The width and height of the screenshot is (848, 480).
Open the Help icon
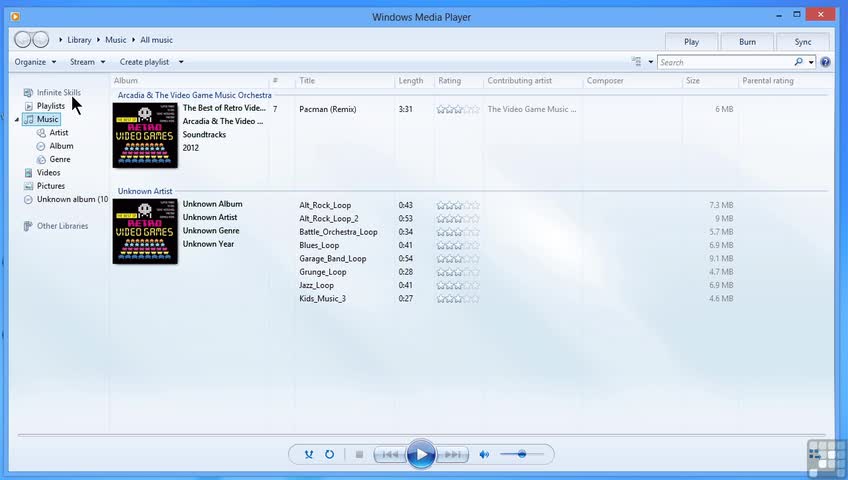coord(825,62)
